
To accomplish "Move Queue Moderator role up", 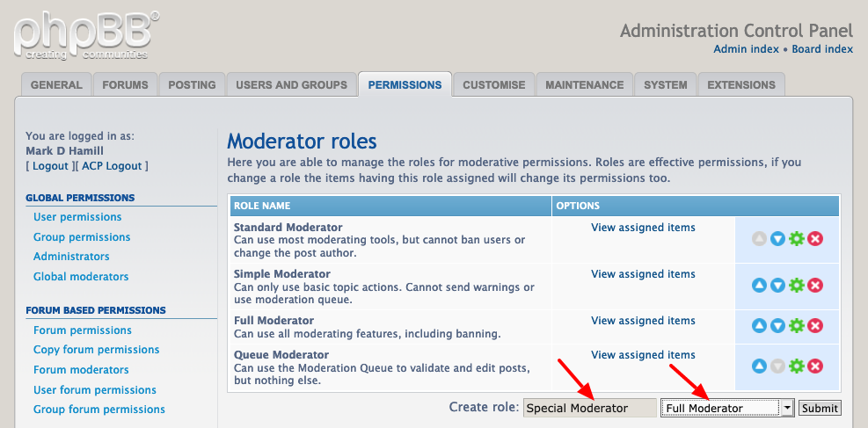I will pos(759,366).
